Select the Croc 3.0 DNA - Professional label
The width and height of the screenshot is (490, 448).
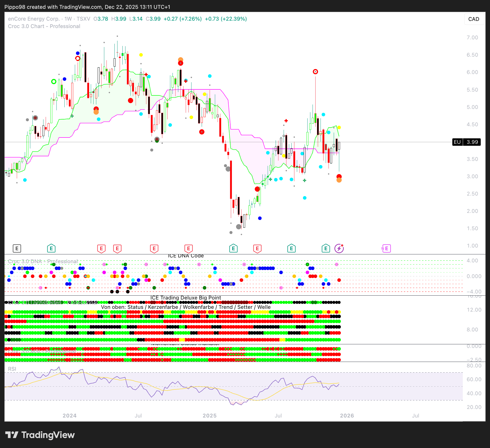(43, 261)
